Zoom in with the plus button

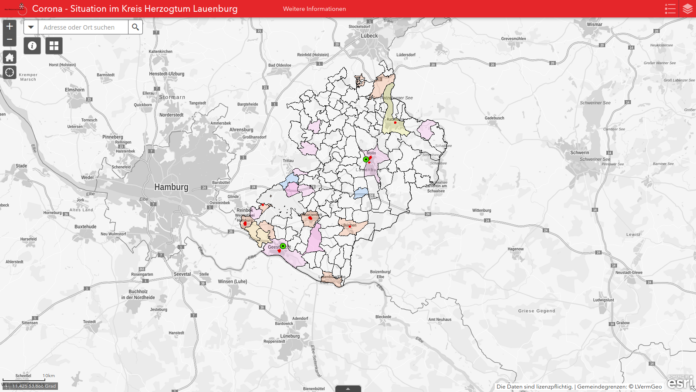[9, 27]
